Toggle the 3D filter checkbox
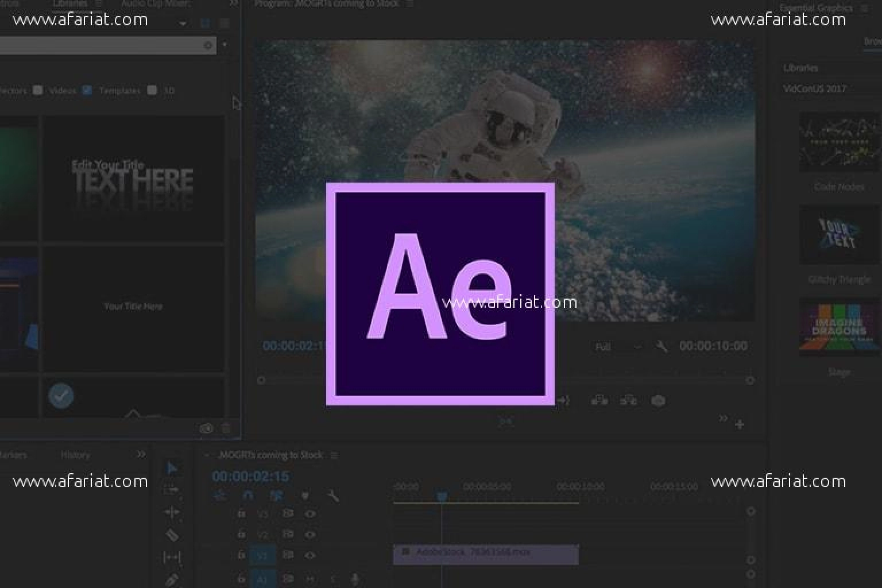This screenshot has height=588, width=882. click(152, 90)
